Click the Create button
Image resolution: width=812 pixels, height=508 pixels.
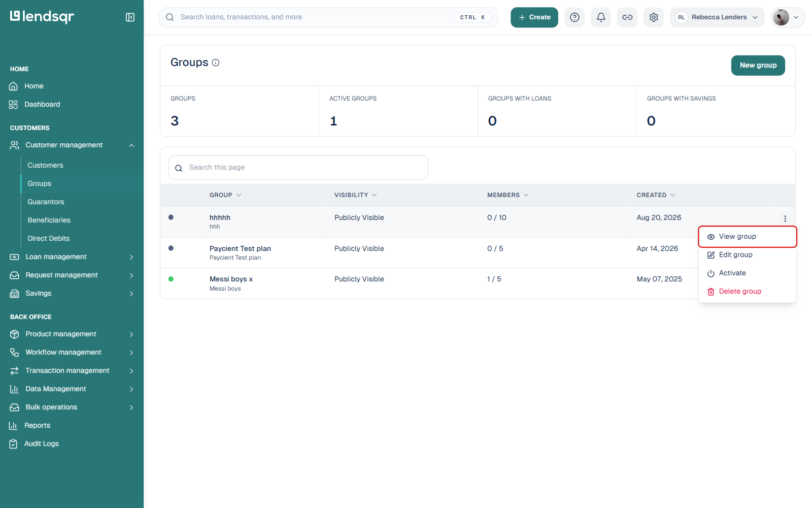click(534, 17)
